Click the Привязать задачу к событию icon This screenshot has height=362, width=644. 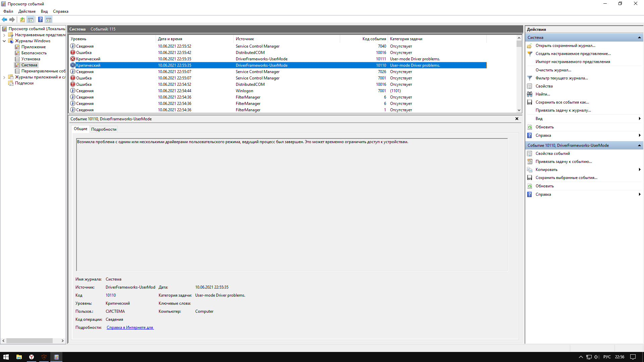pyautogui.click(x=530, y=162)
